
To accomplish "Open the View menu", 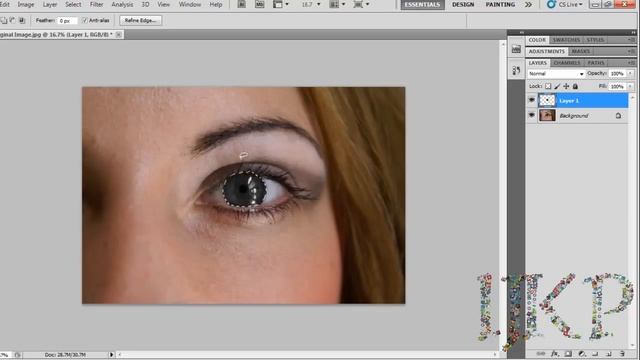I will coord(163,4).
